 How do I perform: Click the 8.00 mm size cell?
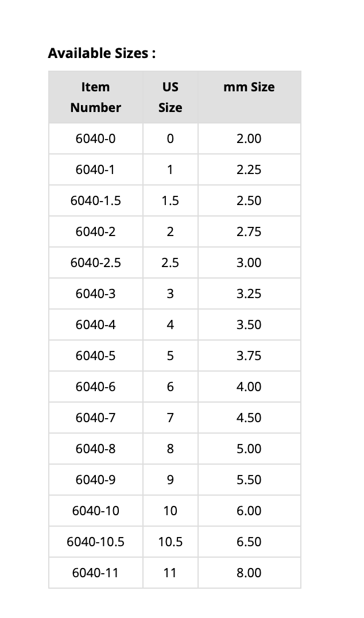pyautogui.click(x=249, y=573)
